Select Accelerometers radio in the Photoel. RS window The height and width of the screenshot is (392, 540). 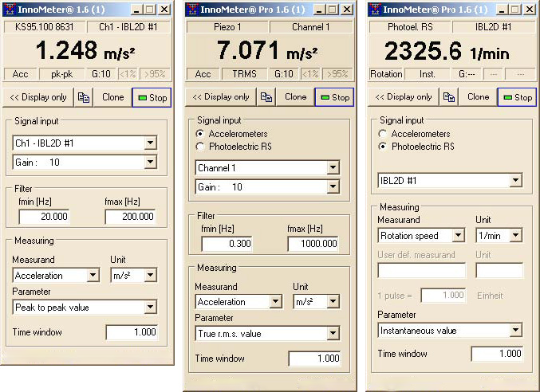tap(384, 134)
